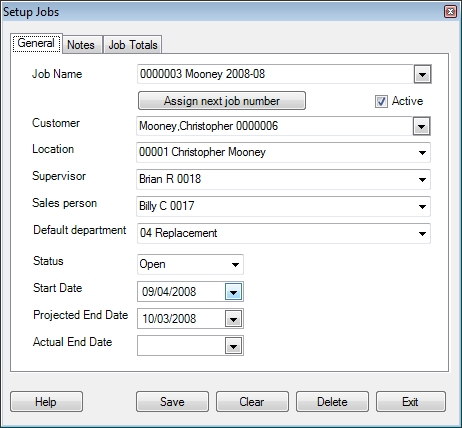Open the Actual End Date calendar picker
The height and width of the screenshot is (428, 462).
[233, 346]
